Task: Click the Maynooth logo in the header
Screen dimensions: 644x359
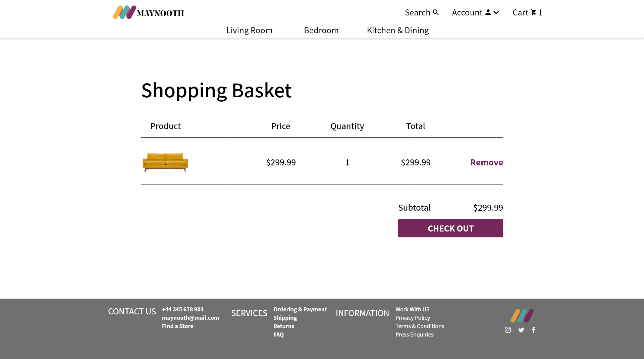Action: tap(149, 12)
